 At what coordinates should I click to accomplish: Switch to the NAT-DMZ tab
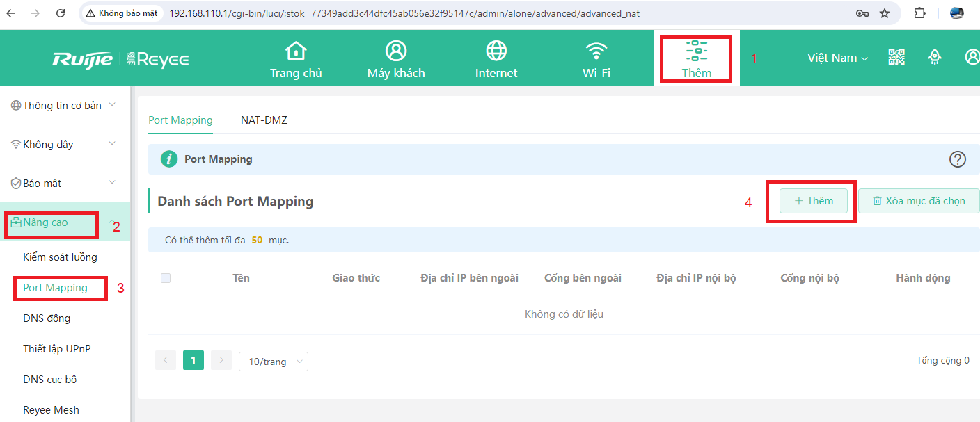tap(264, 120)
